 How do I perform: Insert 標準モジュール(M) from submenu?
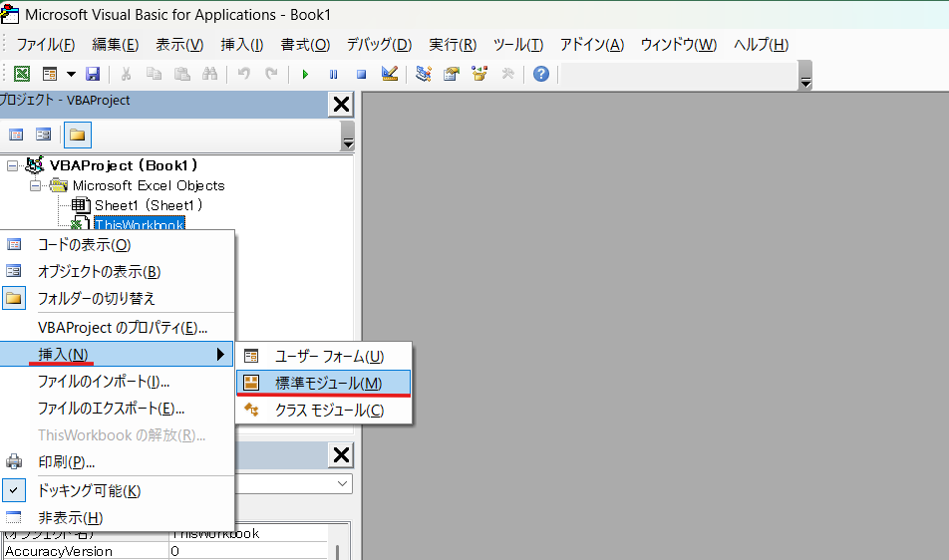(x=324, y=383)
